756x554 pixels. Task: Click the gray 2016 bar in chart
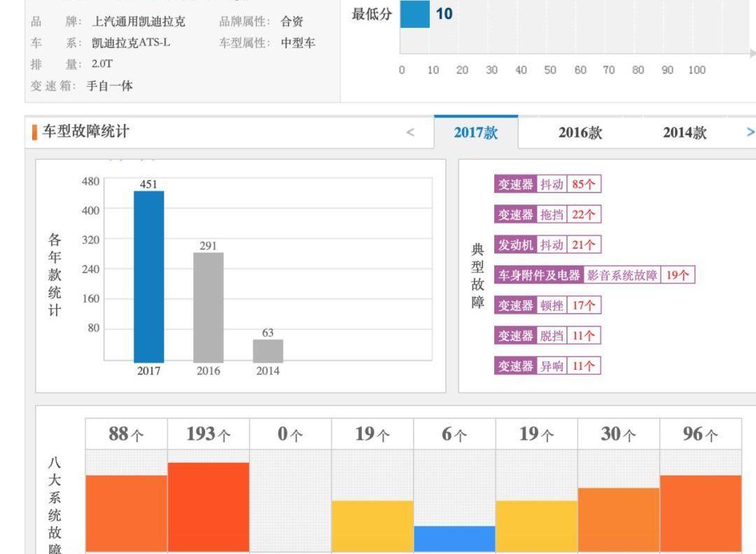(x=209, y=307)
